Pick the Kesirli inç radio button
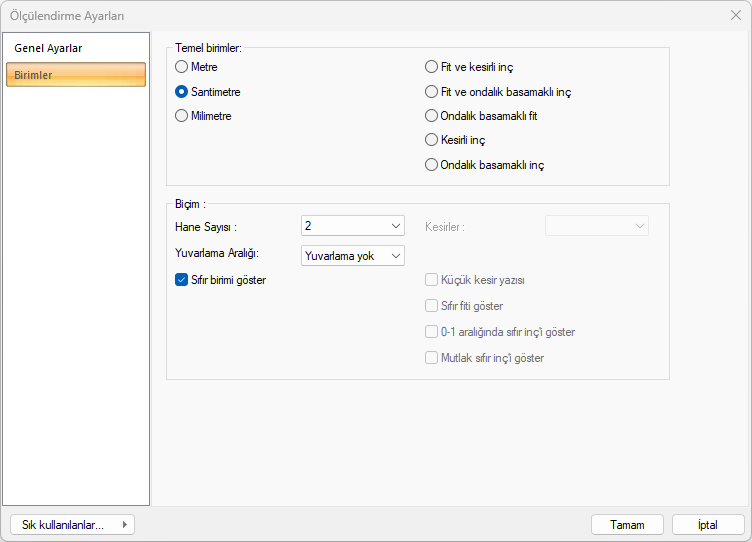 [x=432, y=140]
